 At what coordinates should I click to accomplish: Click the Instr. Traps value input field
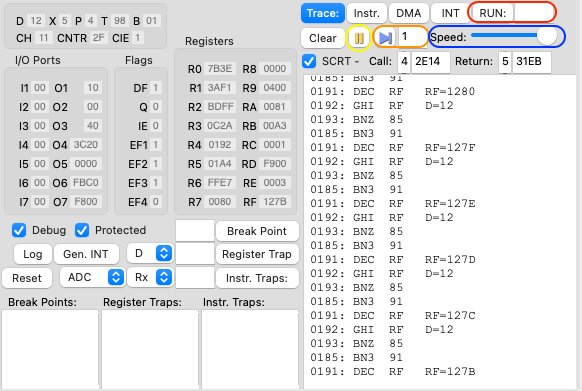tap(195, 278)
